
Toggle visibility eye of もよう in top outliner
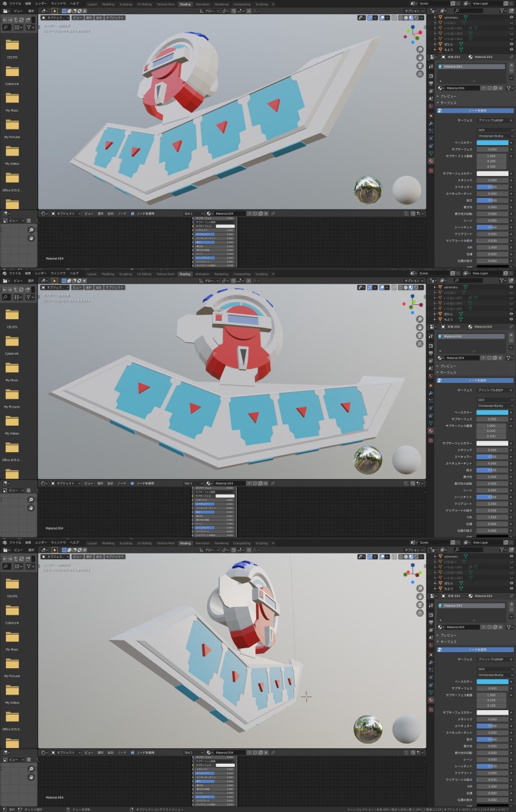click(512, 49)
